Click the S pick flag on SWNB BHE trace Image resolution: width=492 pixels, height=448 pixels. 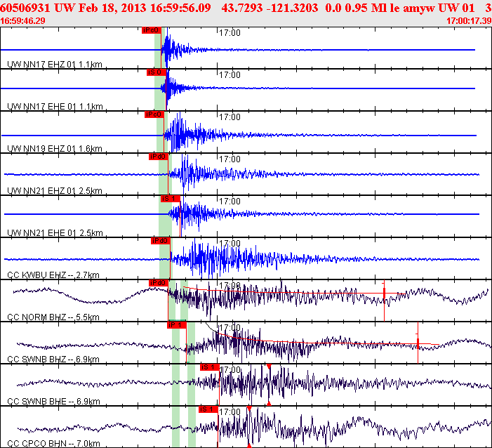click(208, 367)
